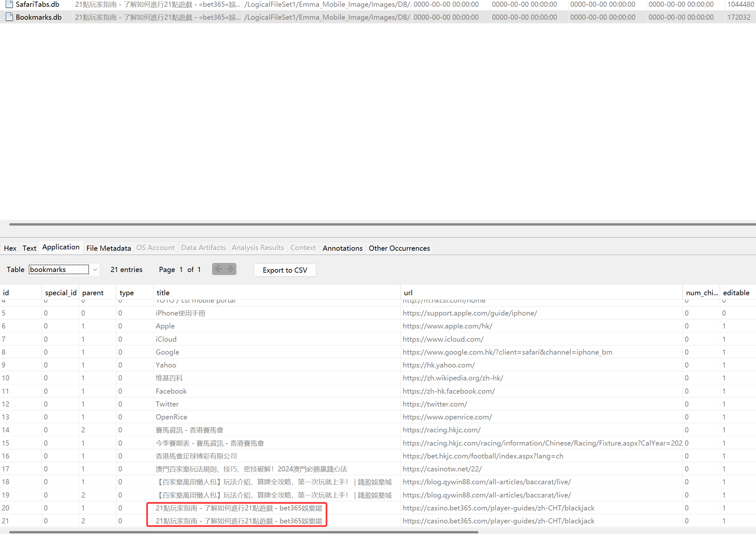Open the Table bookmarks dropdown

pos(64,270)
